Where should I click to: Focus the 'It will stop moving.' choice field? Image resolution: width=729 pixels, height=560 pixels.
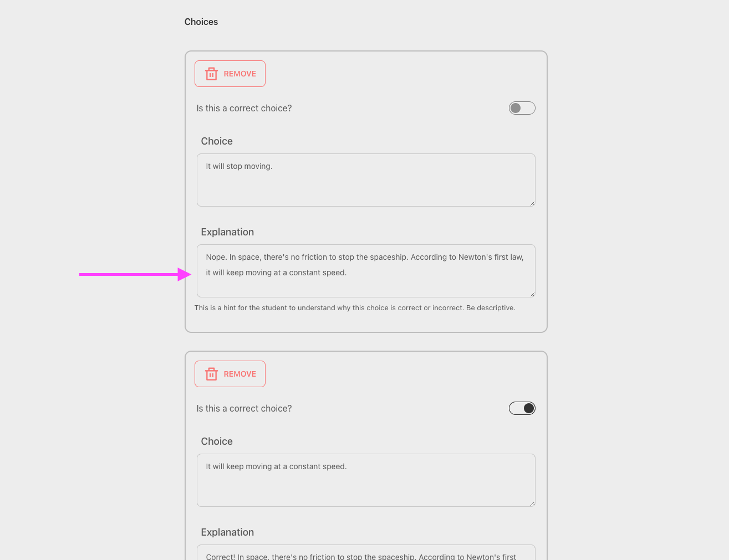tap(365, 180)
